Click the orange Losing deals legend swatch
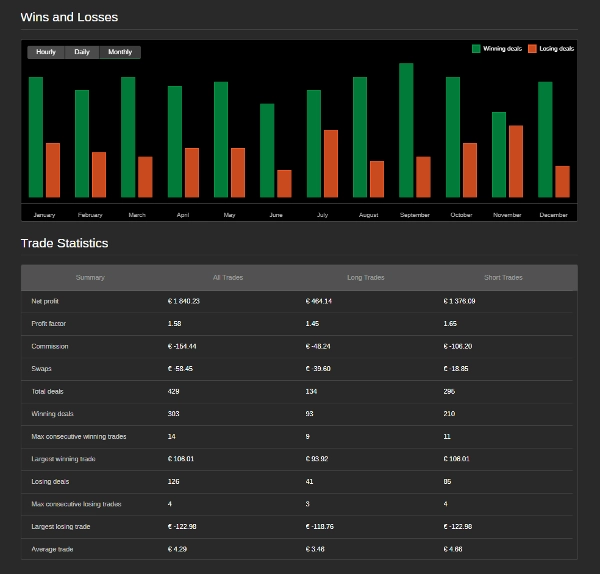 coord(533,48)
